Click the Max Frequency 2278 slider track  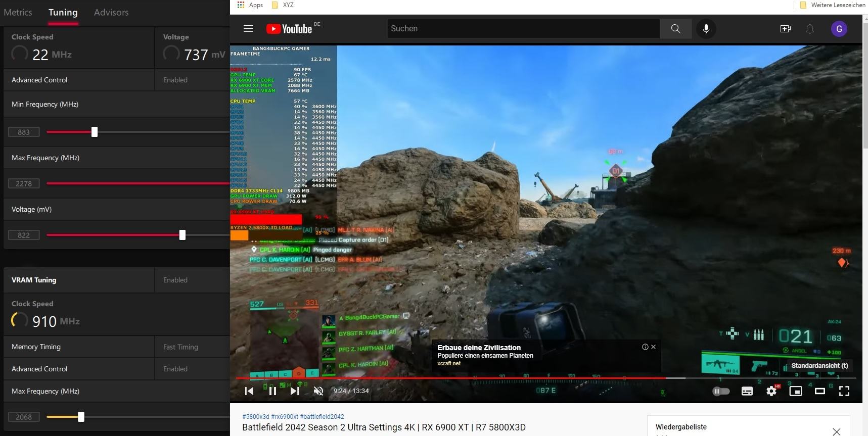pyautogui.click(x=138, y=183)
